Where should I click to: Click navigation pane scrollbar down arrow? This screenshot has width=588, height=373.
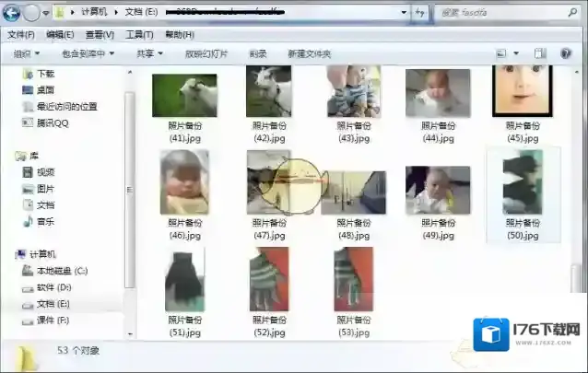pyautogui.click(x=130, y=333)
